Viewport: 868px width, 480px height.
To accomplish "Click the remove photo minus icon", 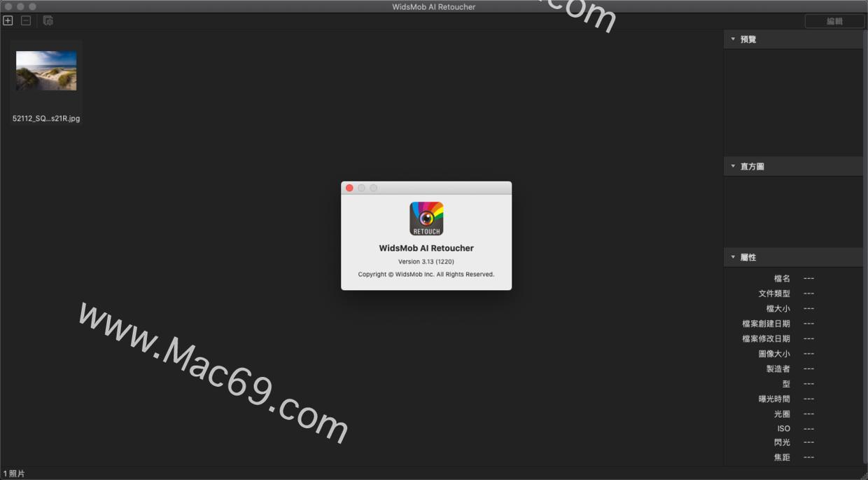I will coord(26,21).
